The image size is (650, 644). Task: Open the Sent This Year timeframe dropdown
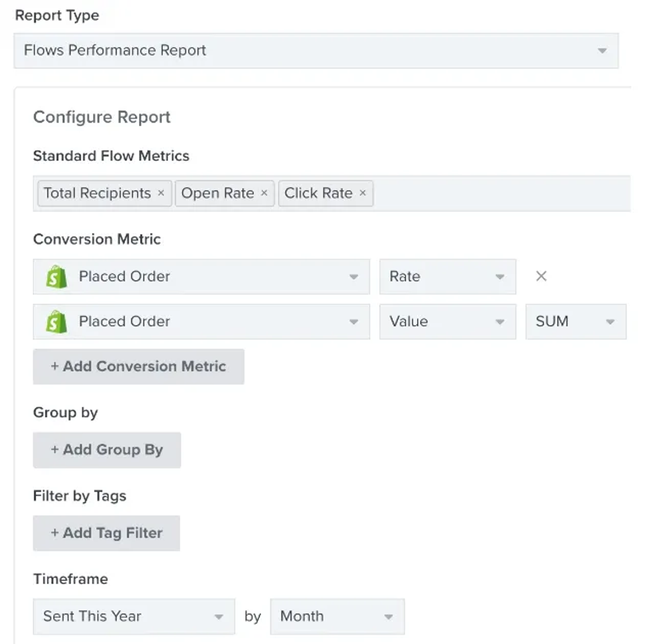point(134,616)
